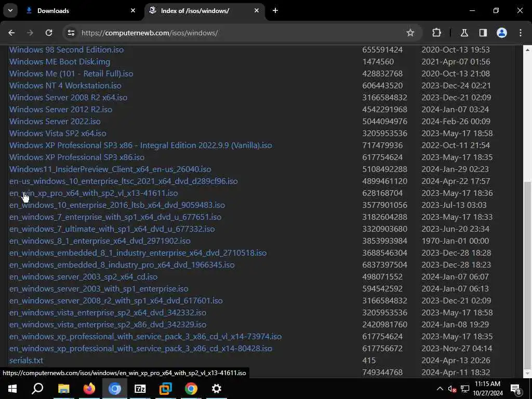
Task: Download Windows11_InsiderPreview_Client_x64_en-us_26040.iso
Action: tap(110, 169)
